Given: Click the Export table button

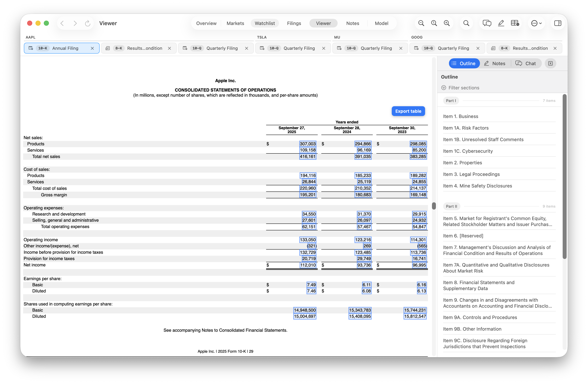Looking at the screenshot, I should tap(408, 111).
